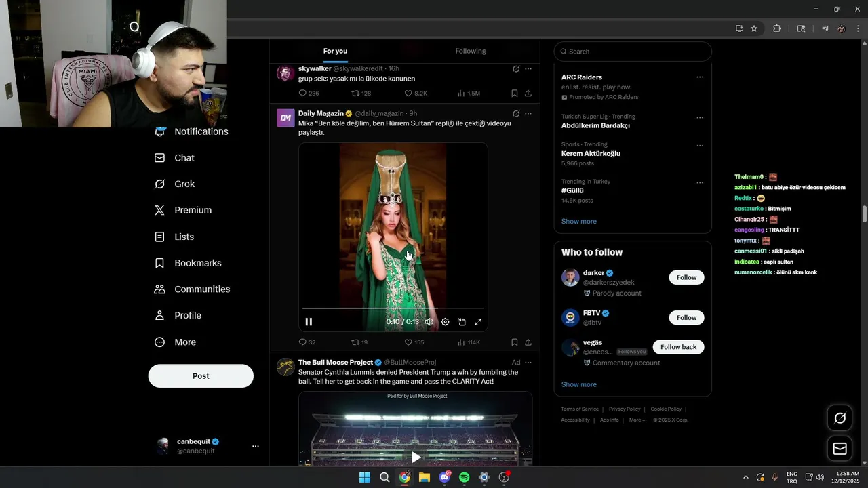Open options for #Güllü trend
The image size is (868, 488).
point(700,182)
